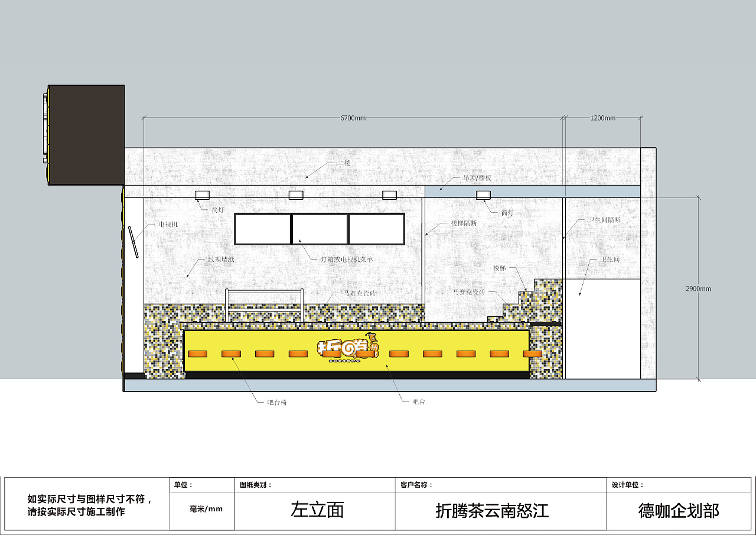Click the 6700mm dimension label
This screenshot has height=535, width=756.
352,117
